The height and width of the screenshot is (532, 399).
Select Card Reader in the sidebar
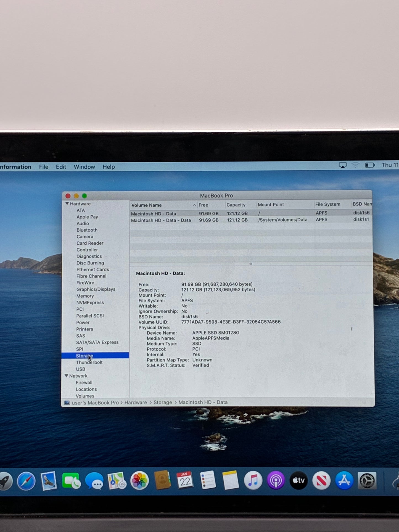90,243
